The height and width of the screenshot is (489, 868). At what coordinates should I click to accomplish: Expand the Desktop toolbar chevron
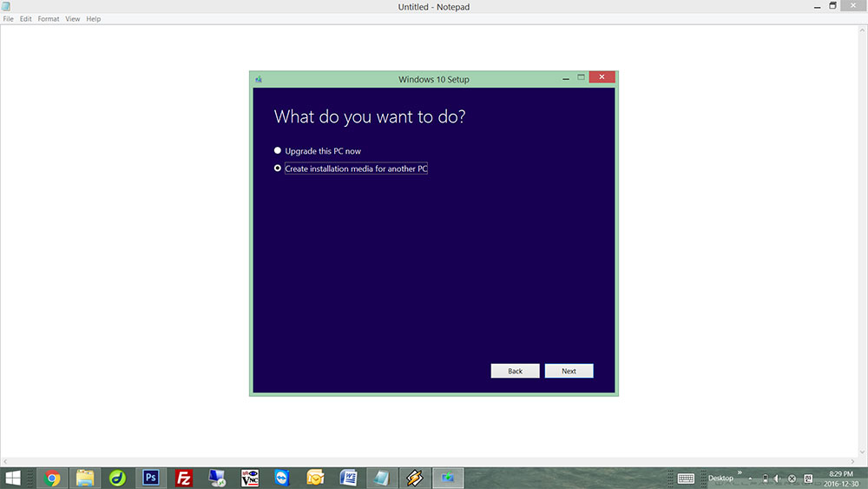[x=739, y=473]
